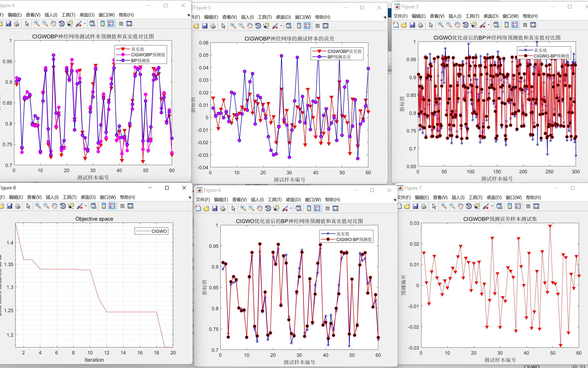Save Figure 3 using the floppy icon
588x368 pixels.
pos(412,25)
